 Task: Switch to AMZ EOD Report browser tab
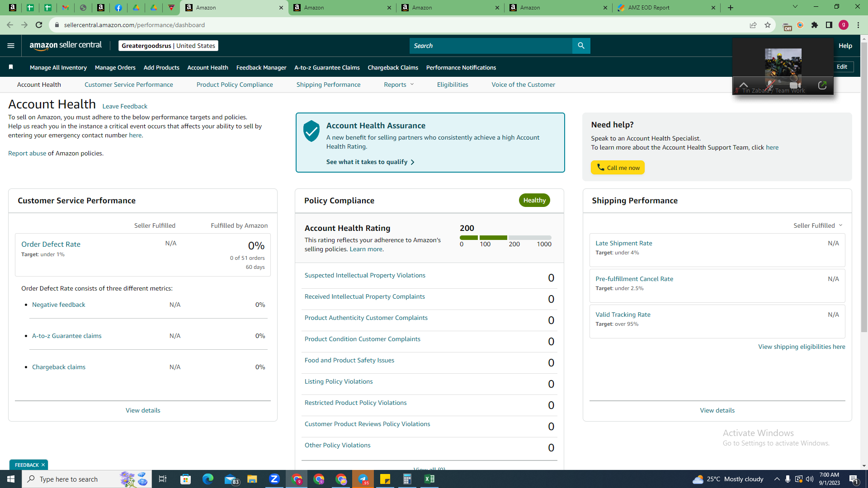(667, 8)
